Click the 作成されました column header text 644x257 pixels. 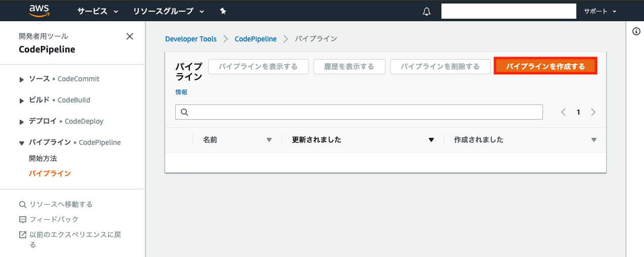tap(479, 140)
